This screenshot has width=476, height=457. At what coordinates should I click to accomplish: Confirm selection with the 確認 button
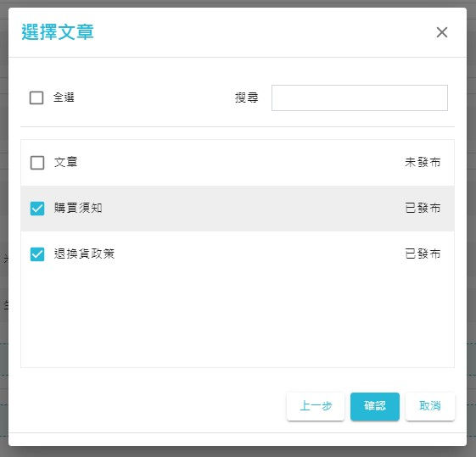pos(375,406)
